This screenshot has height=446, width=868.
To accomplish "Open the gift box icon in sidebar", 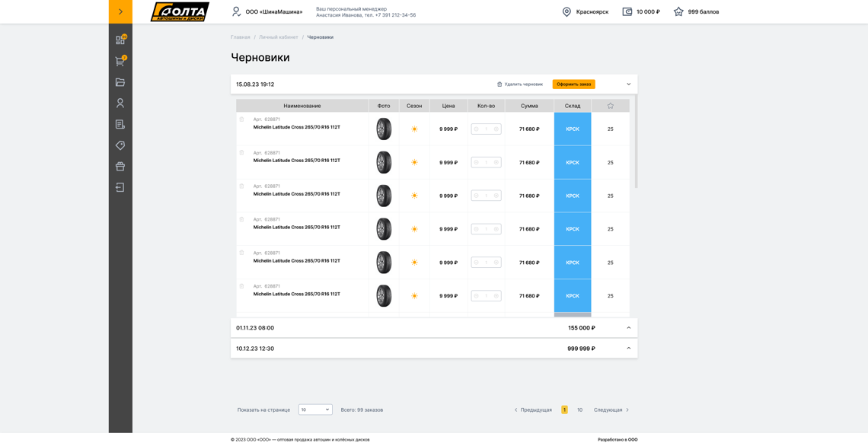I will [x=120, y=167].
